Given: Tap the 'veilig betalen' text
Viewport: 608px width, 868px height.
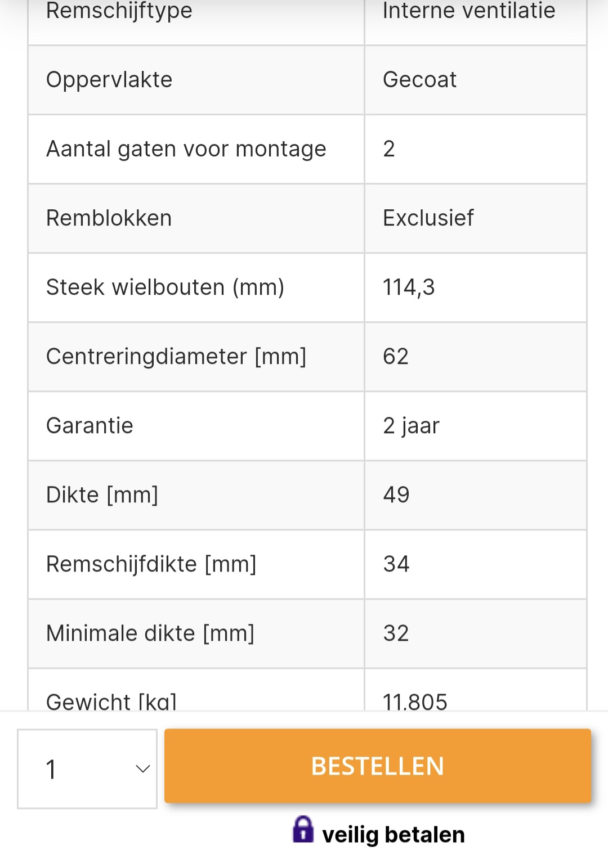Looking at the screenshot, I should pos(393,835).
